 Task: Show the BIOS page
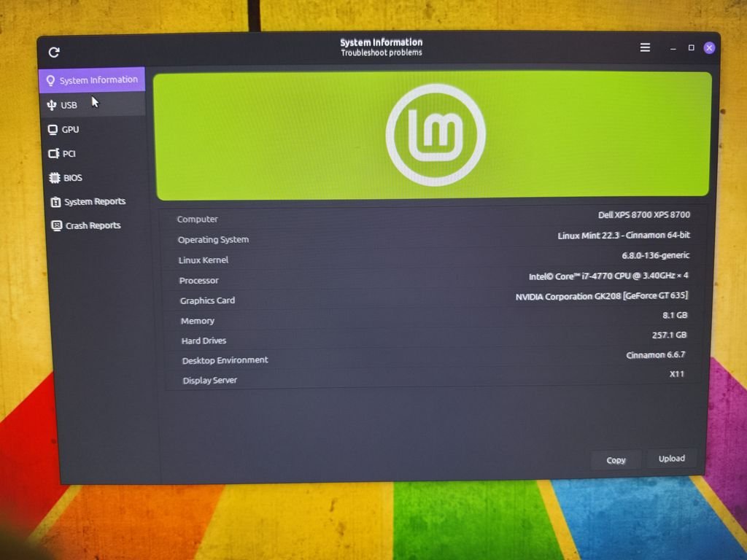point(96,178)
